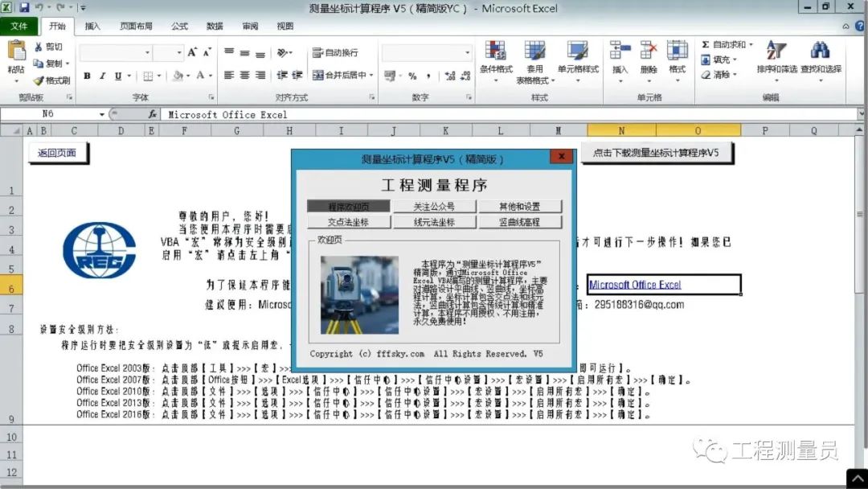
Task: Apply font color with the A icon
Action: [x=200, y=76]
